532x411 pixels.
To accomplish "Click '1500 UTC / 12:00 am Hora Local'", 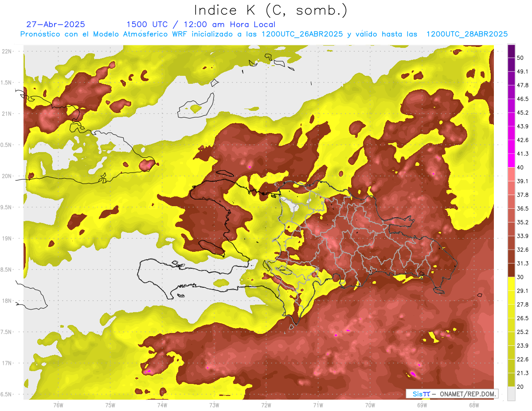I will (201, 24).
